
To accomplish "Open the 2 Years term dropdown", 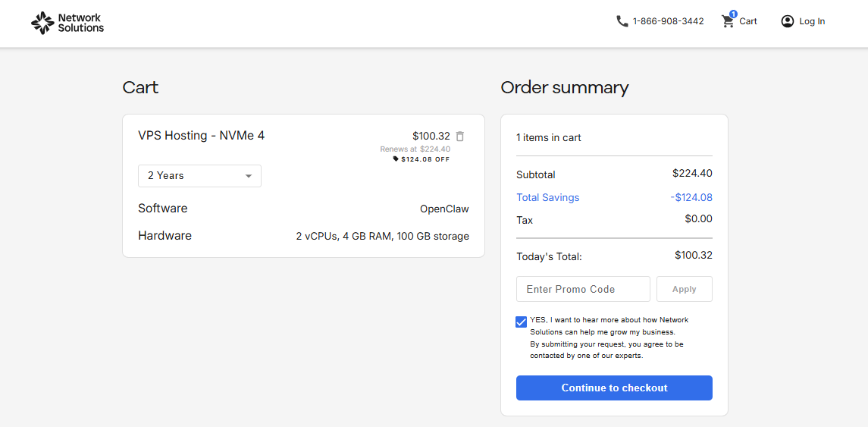I will click(199, 175).
